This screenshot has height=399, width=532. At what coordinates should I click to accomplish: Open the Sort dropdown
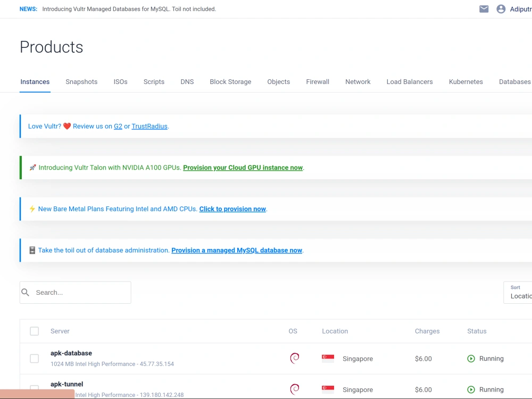pos(518,293)
